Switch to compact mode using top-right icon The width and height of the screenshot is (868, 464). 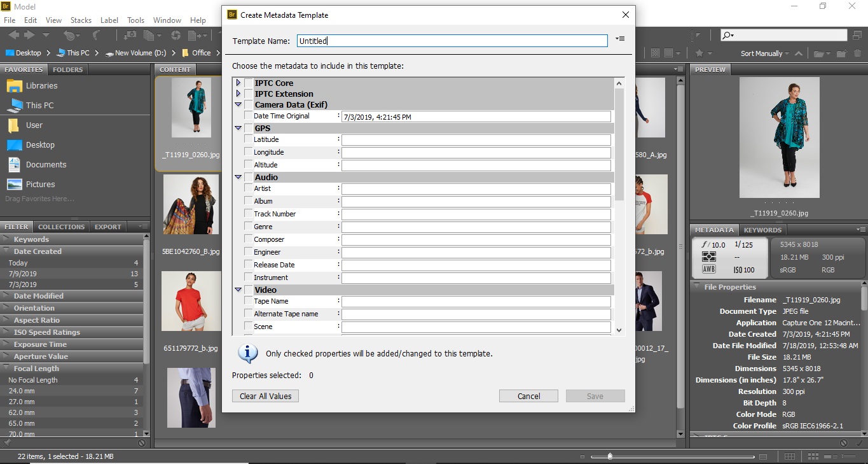pos(857,35)
